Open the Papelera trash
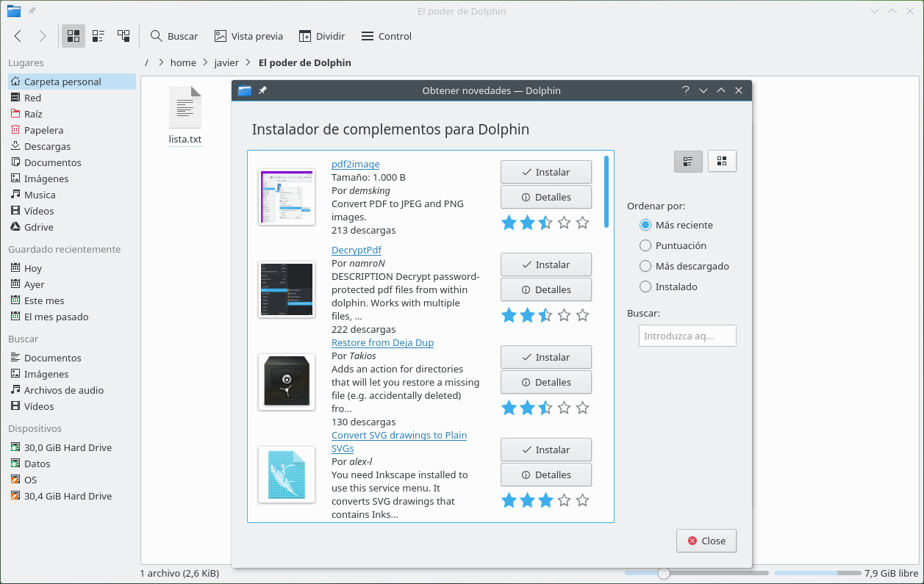Screen dimensions: 924x584 pyautogui.click(x=72, y=130)
